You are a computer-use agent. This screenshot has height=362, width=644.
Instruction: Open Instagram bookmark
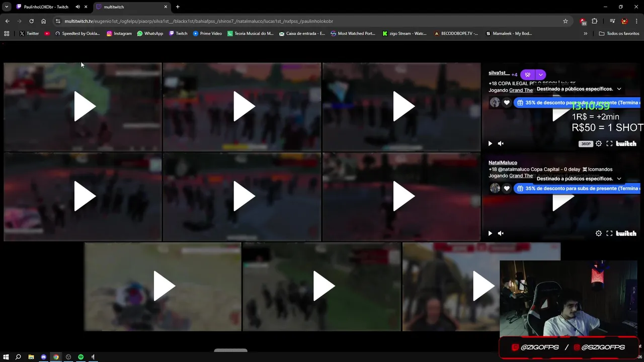tap(119, 34)
